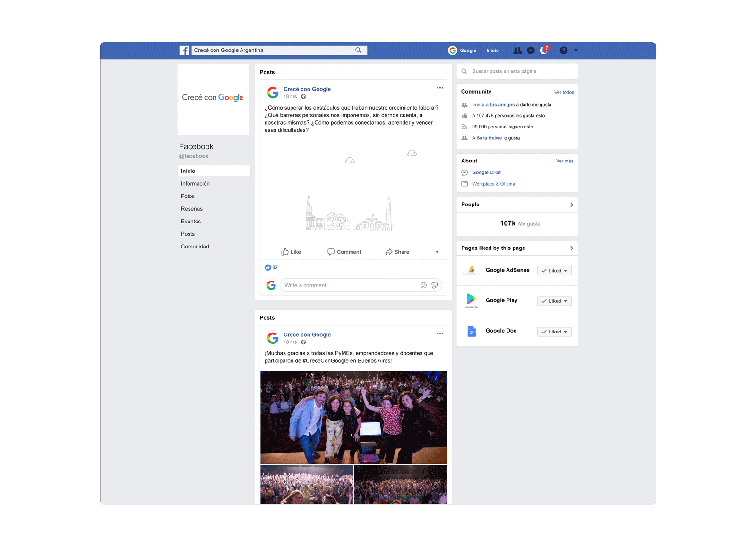Viewport: 756px width, 547px height.
Task: Click the search magnifier icon in the top bar
Action: click(x=358, y=50)
